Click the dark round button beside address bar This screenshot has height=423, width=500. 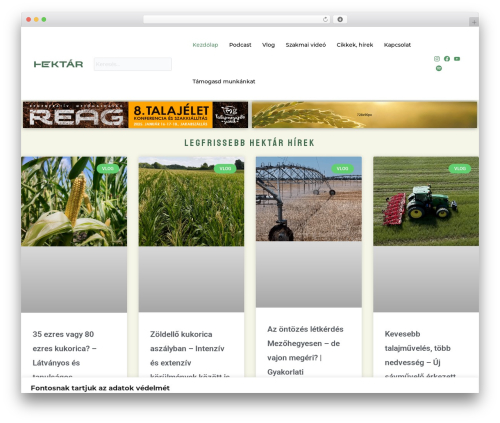tap(340, 20)
